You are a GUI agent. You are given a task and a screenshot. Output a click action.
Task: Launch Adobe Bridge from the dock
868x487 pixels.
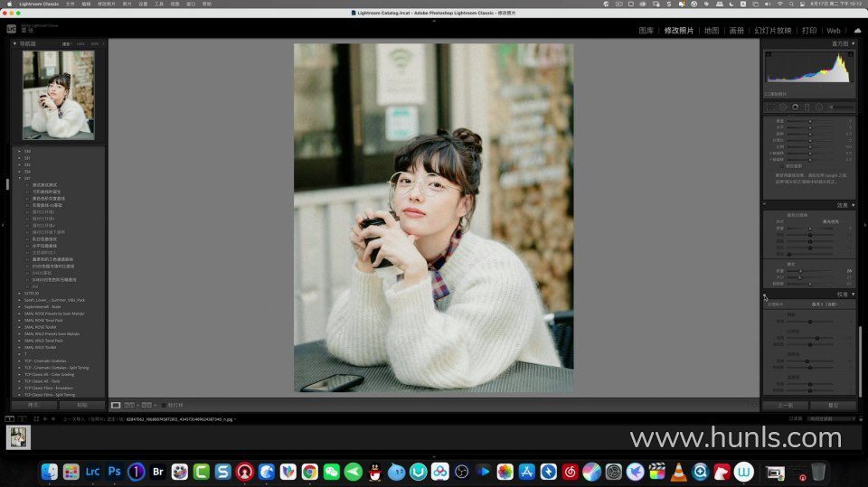point(158,472)
